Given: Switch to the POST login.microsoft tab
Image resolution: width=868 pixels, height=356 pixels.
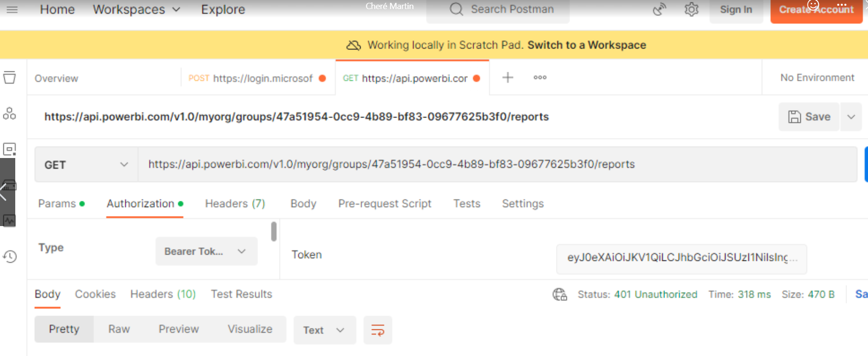Looking at the screenshot, I should [x=257, y=78].
